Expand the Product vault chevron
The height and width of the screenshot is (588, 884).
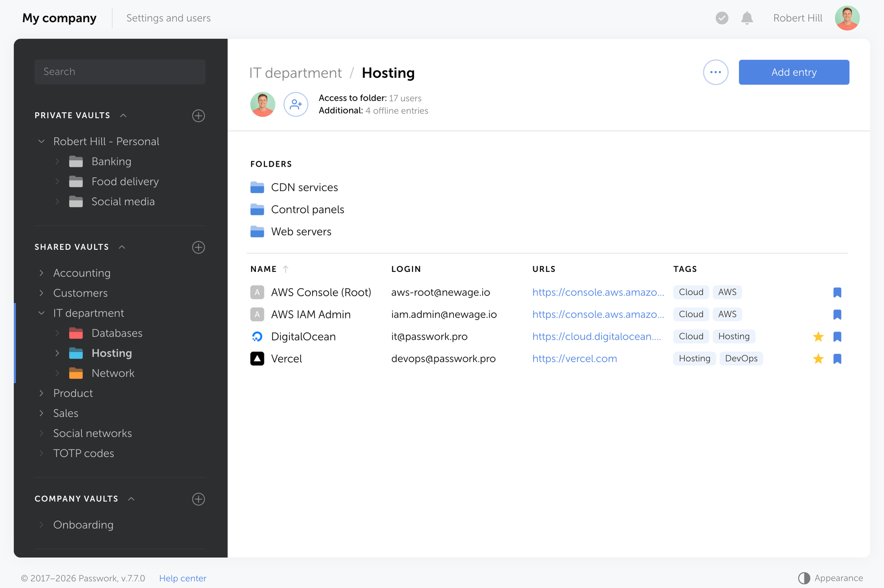tap(42, 393)
